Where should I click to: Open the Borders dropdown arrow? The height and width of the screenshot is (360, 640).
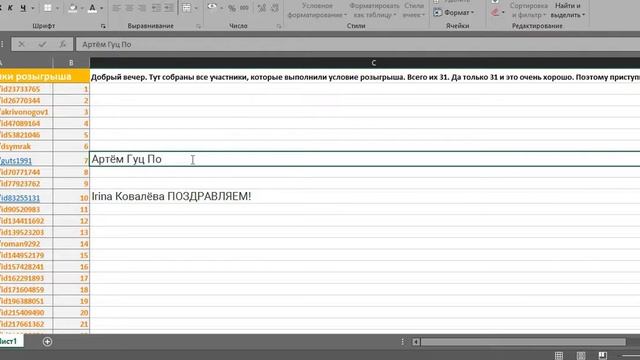coord(58,8)
